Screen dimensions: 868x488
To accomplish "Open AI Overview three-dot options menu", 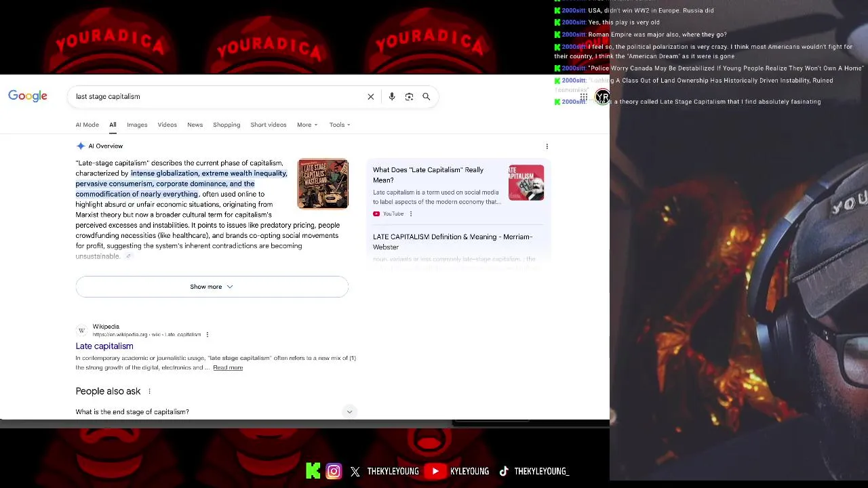I will tap(547, 146).
